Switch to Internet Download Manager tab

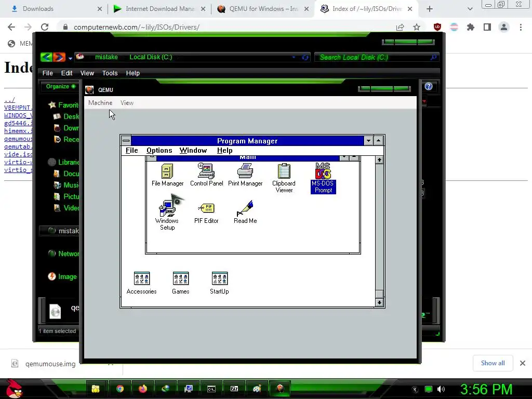tap(159, 9)
